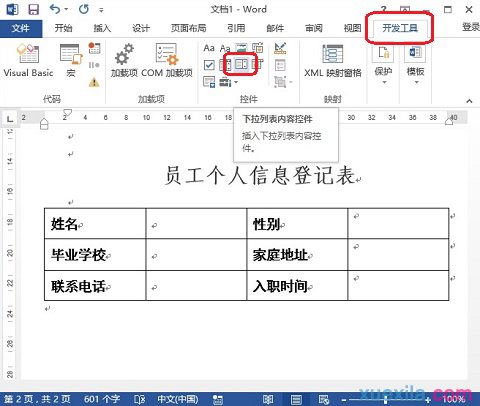Viewport: 480px width, 406px height.
Task: Undo the last action
Action: [55, 9]
